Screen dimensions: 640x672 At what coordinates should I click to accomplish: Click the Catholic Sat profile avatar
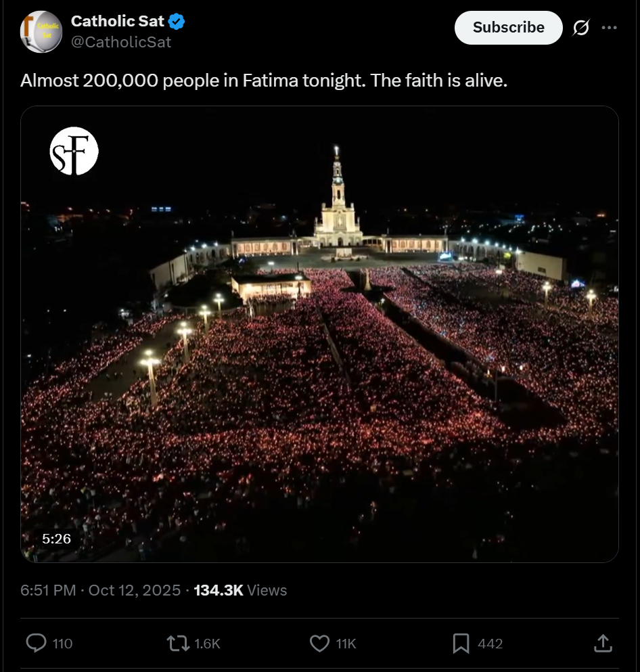[41, 32]
